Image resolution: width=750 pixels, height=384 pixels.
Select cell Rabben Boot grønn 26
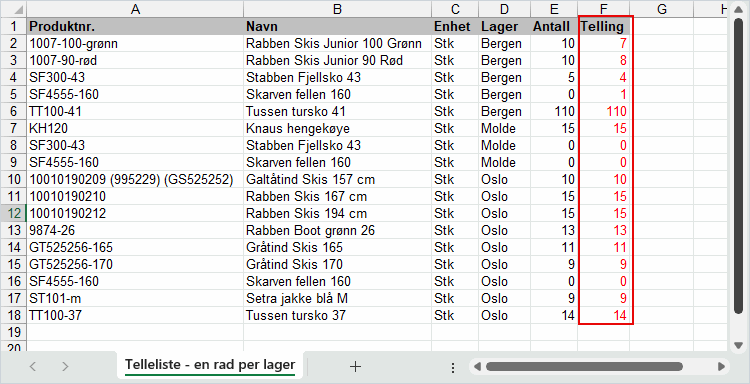(x=338, y=230)
